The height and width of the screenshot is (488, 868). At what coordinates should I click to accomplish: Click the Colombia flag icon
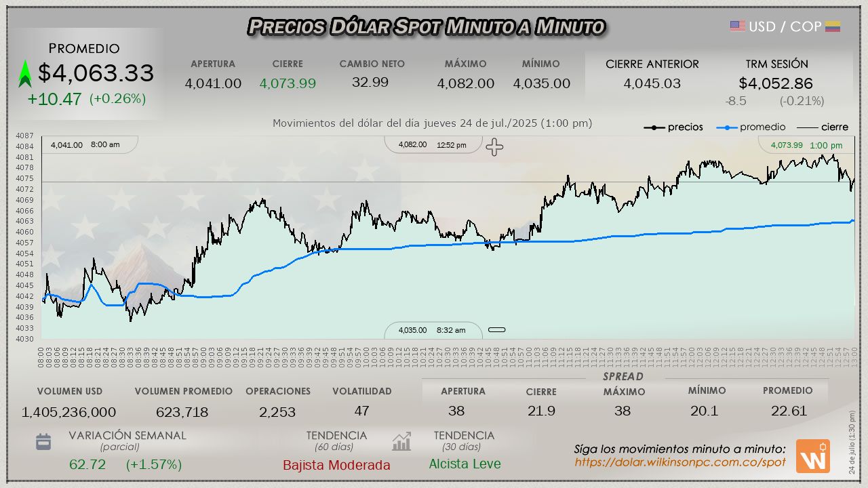pyautogui.click(x=833, y=26)
